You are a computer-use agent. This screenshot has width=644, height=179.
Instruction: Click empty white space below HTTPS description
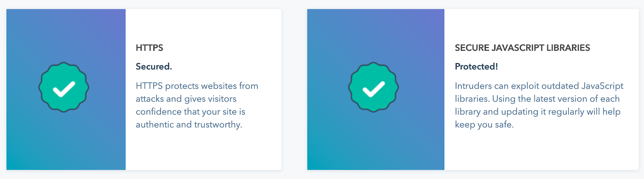203,150
